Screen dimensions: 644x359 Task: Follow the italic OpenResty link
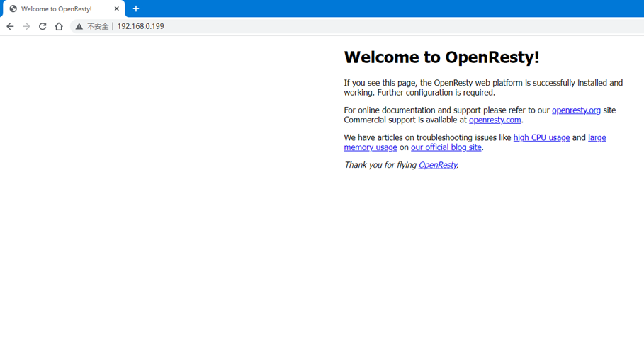(438, 165)
